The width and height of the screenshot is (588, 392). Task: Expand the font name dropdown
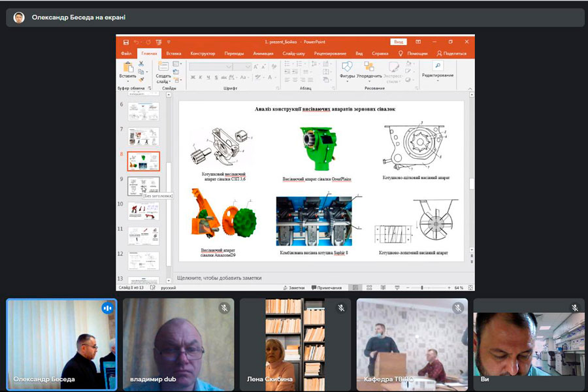pyautogui.click(x=238, y=67)
